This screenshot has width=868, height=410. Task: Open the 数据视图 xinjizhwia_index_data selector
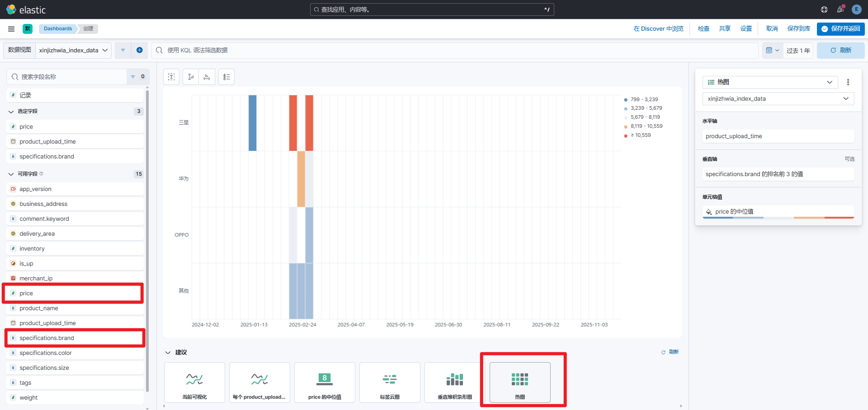coord(74,50)
